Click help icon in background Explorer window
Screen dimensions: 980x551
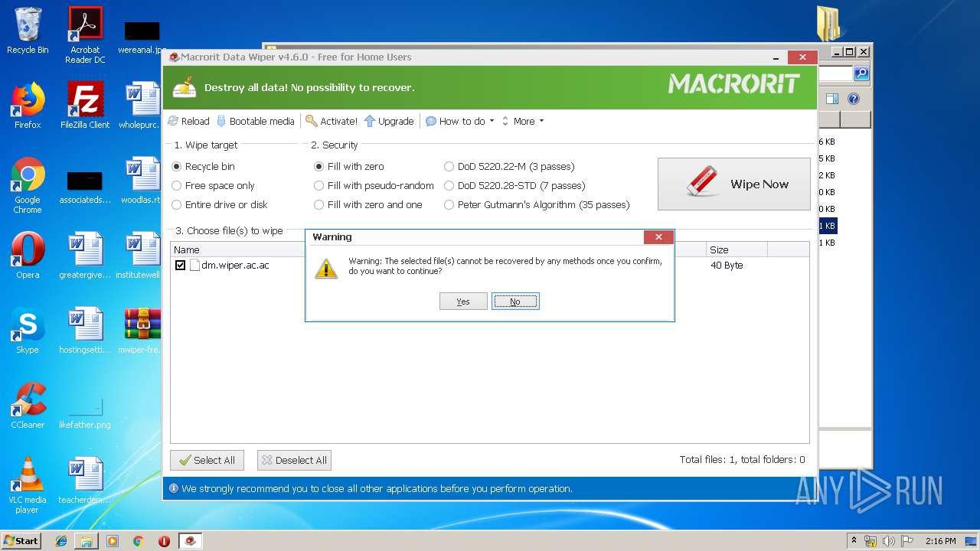point(854,99)
